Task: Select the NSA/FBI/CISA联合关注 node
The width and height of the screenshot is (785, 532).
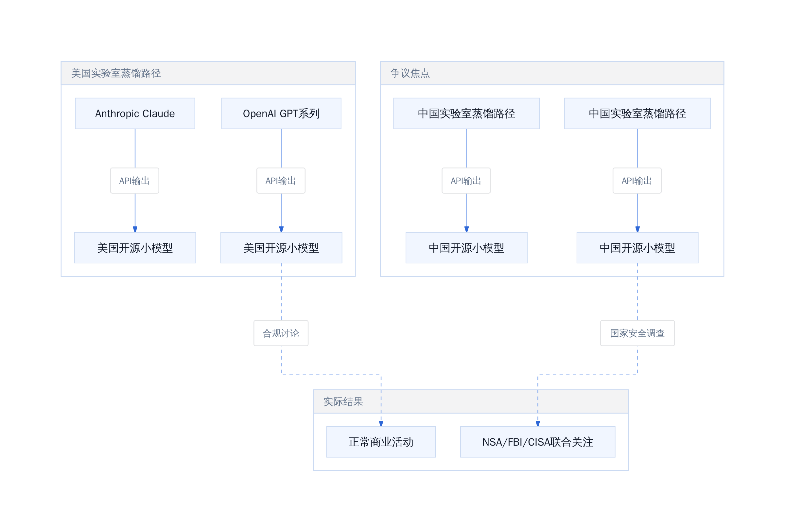Action: tap(538, 442)
